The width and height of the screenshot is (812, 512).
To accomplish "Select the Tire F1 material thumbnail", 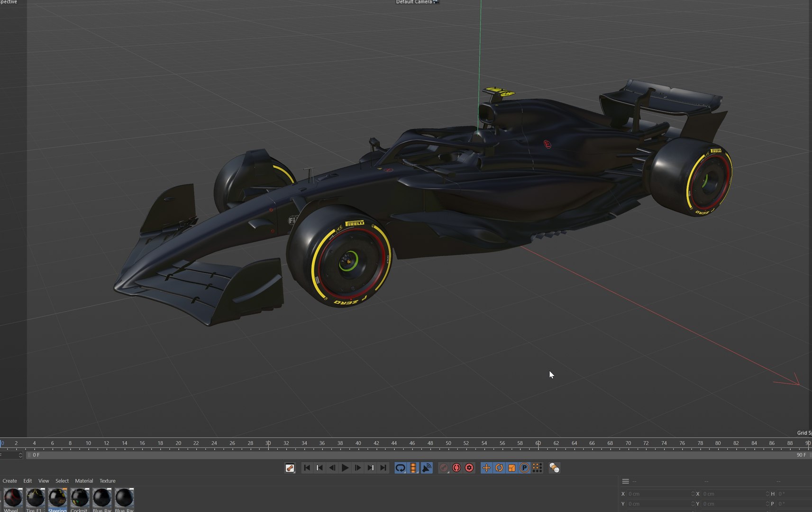I will [35, 498].
